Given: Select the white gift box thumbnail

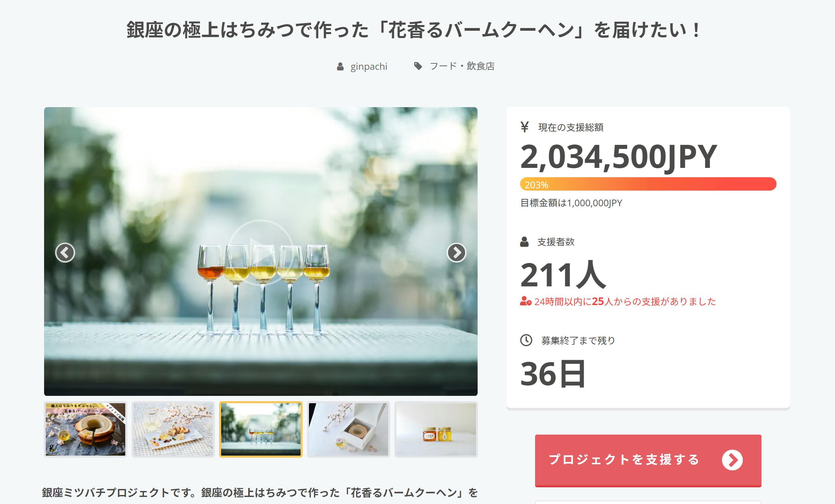Looking at the screenshot, I should point(348,429).
